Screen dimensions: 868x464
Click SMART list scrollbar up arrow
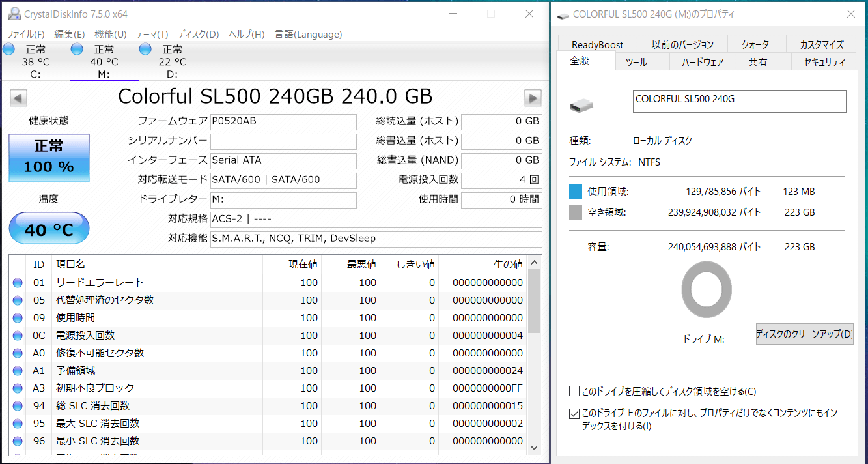(535, 263)
